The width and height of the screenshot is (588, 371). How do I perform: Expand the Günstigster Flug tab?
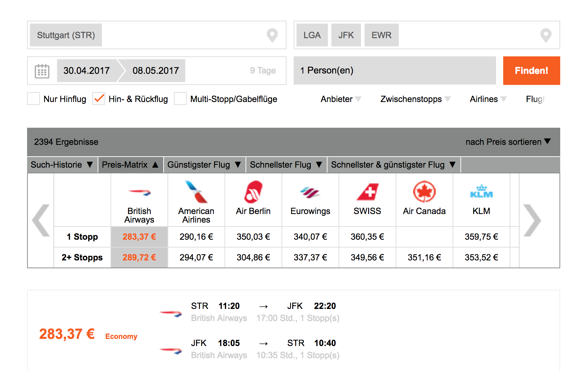point(205,165)
